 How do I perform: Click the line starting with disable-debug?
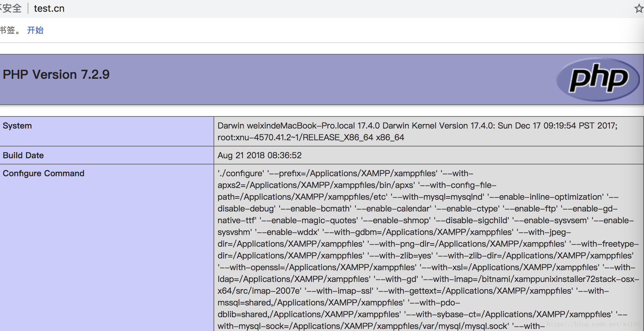click(417, 209)
